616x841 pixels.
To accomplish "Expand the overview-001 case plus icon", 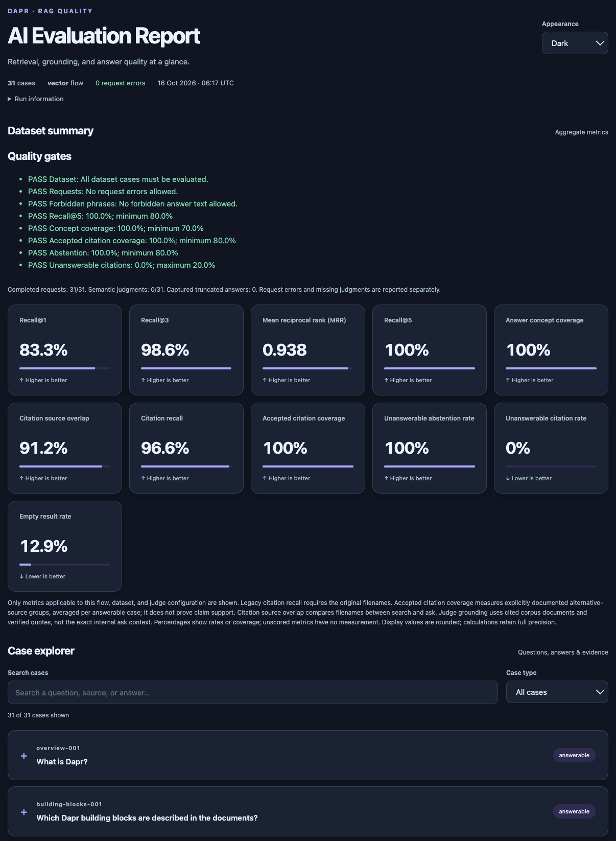I will point(24,756).
